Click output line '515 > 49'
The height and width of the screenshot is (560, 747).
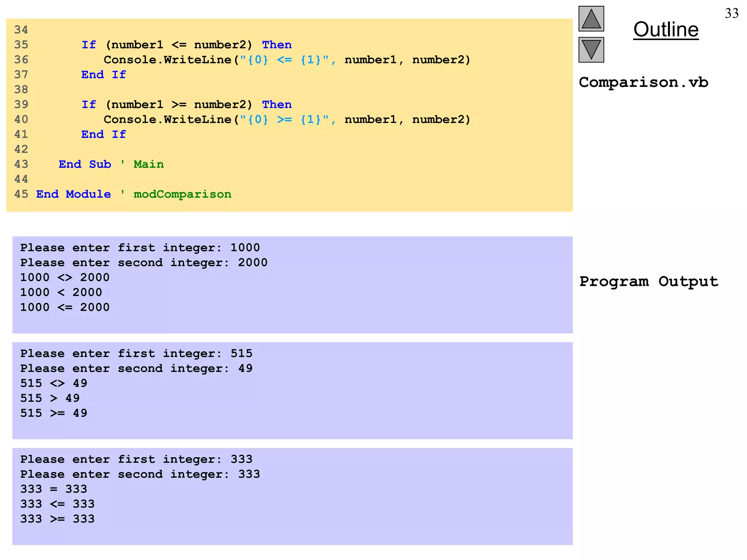point(50,398)
